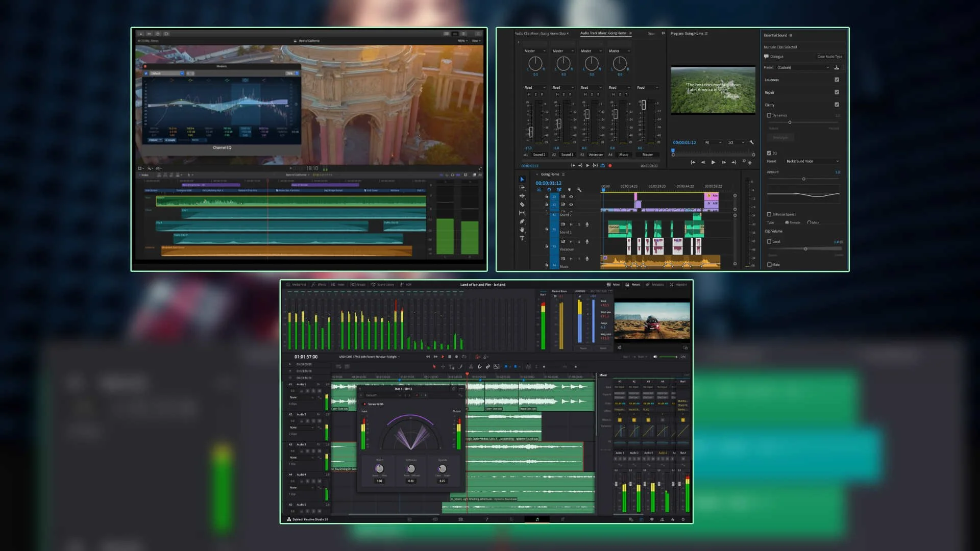Image resolution: width=980 pixels, height=551 pixels.
Task: Uncheck Loudness in the Essential Sound panel
Action: point(837,80)
